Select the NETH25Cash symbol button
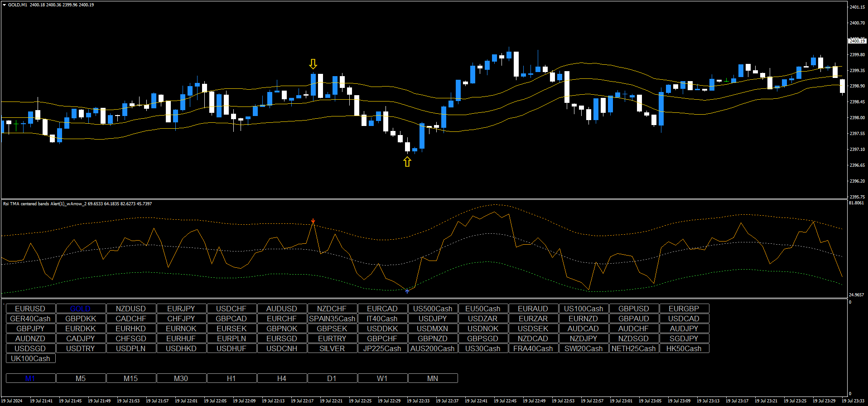This screenshot has width=868, height=406. [634, 348]
